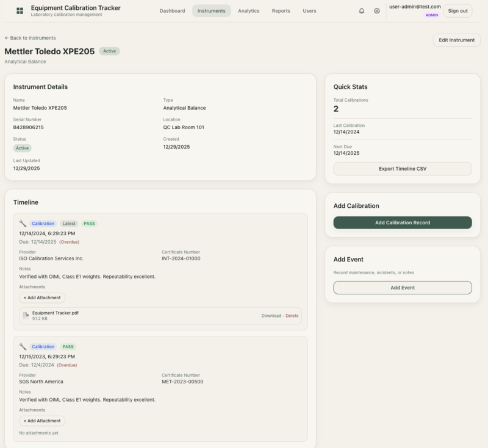Open the settings gear icon
The image size is (488, 448).
[x=377, y=11]
